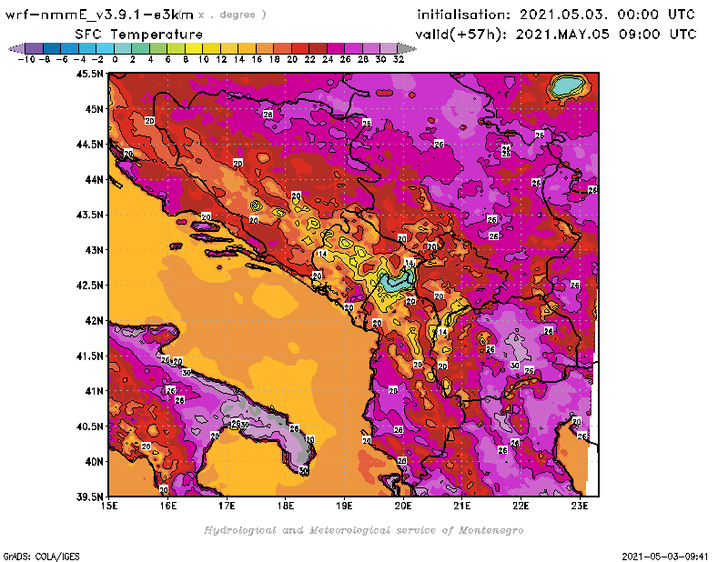The image size is (728, 562).
Task: Click the "SFC Temperature" title
Action: tap(139, 35)
